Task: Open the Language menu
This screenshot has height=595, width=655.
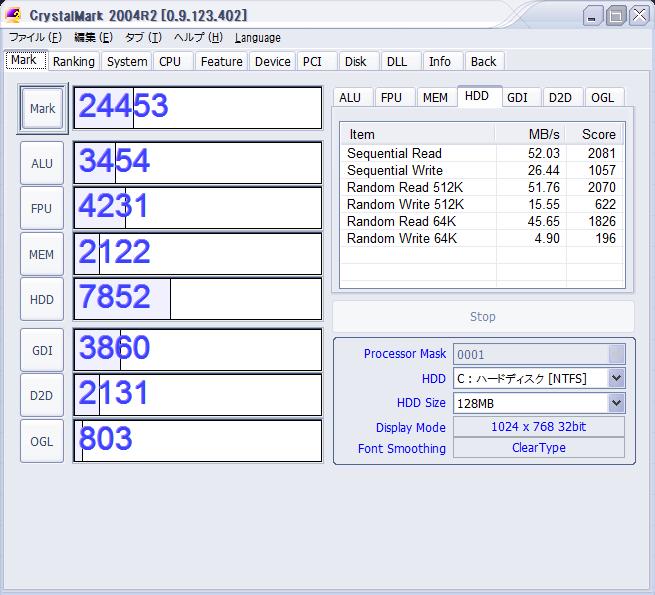Action: [257, 38]
